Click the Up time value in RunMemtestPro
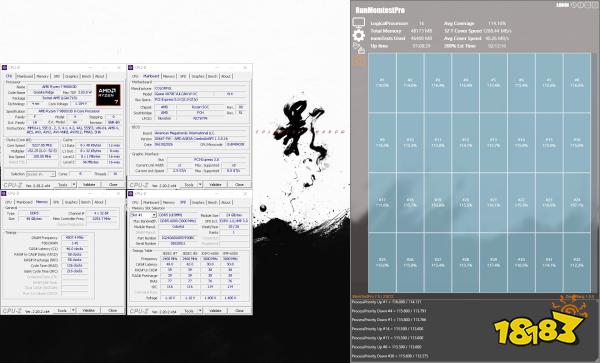 (x=421, y=46)
